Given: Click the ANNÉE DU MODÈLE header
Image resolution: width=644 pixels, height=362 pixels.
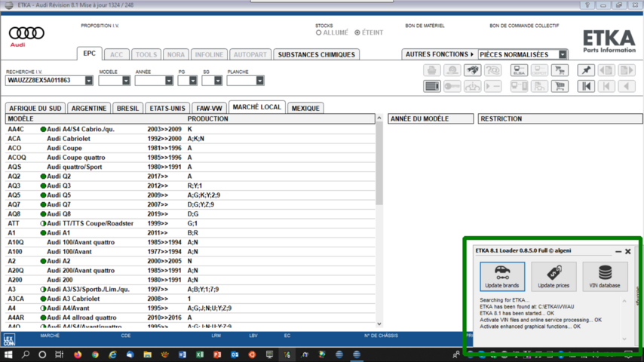Looking at the screenshot, I should click(x=431, y=118).
